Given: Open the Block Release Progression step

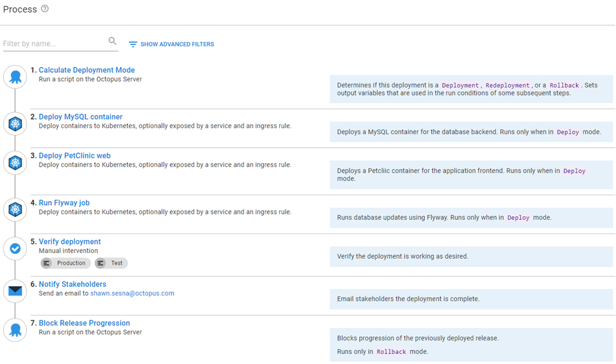Looking at the screenshot, I should (x=84, y=323).
